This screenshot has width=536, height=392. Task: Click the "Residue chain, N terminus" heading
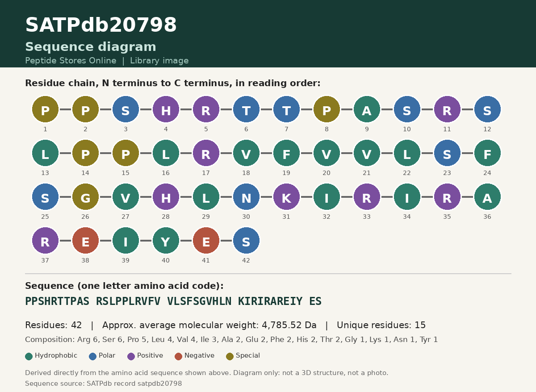(x=173, y=83)
